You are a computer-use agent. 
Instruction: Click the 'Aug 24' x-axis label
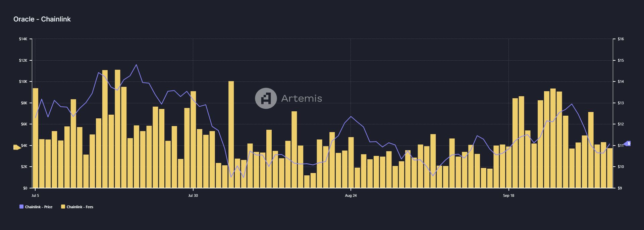click(x=351, y=195)
